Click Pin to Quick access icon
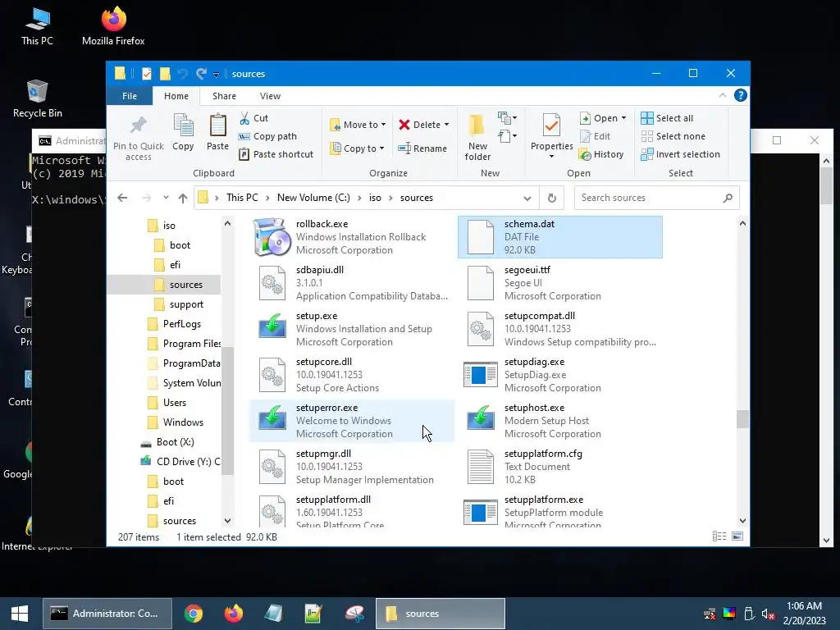 pyautogui.click(x=138, y=126)
